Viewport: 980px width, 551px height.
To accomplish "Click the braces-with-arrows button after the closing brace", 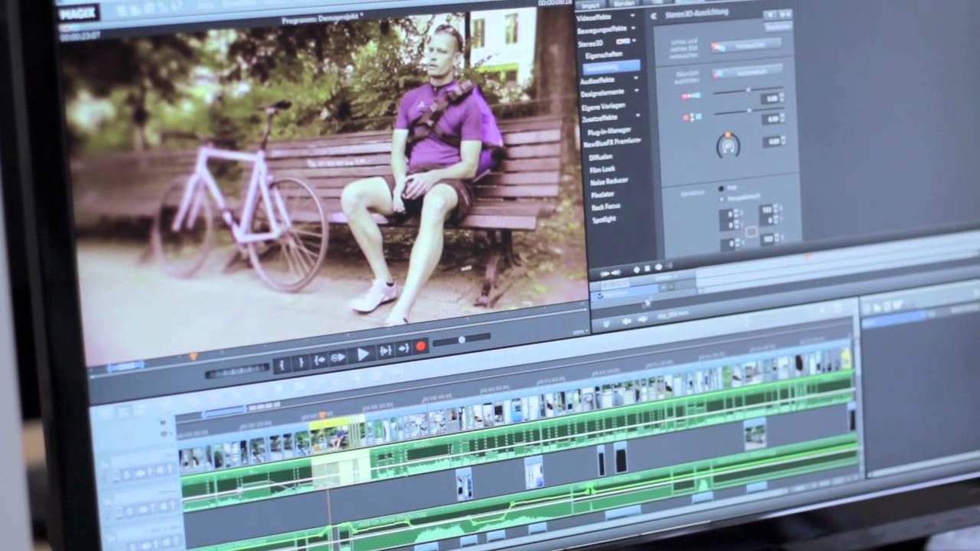I will pos(319,360).
